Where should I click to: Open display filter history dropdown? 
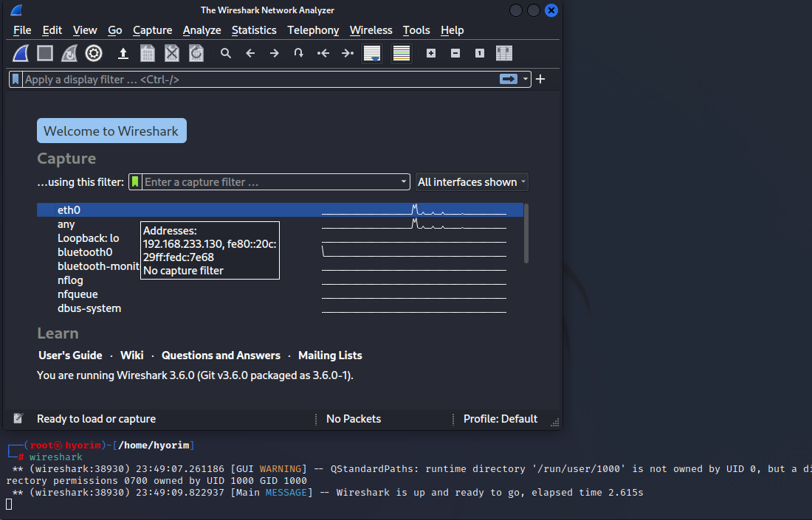click(525, 79)
